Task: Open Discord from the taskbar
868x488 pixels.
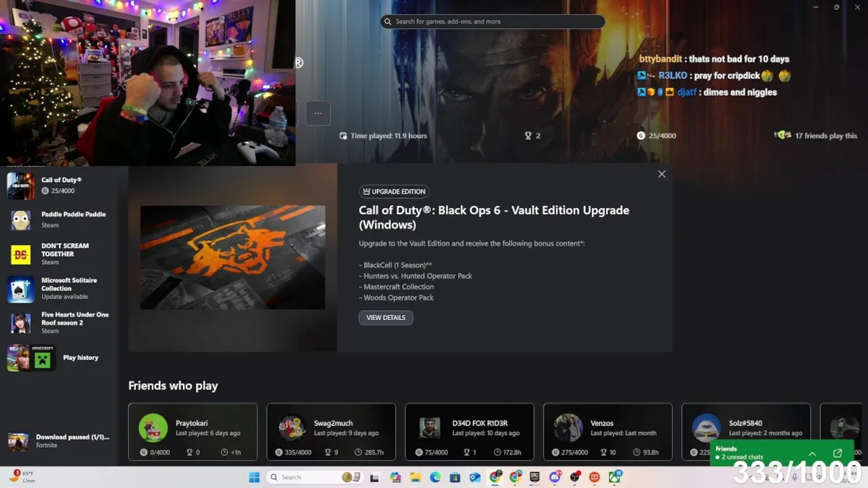Action: pyautogui.click(x=555, y=477)
